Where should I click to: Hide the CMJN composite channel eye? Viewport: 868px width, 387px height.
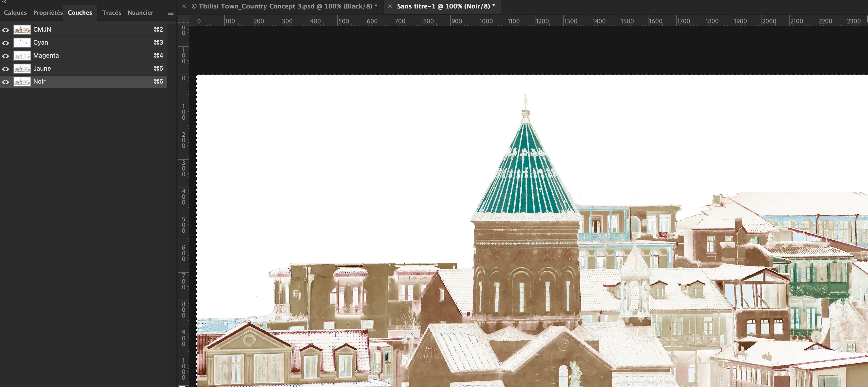pyautogui.click(x=5, y=30)
